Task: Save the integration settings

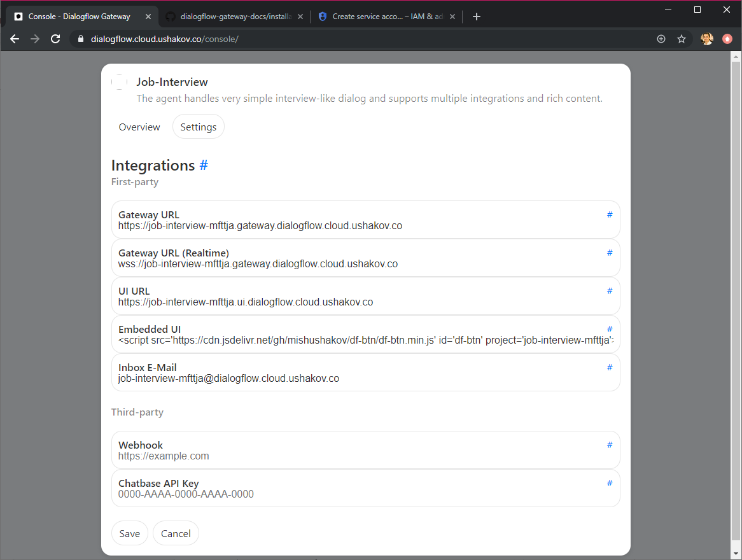Action: pos(130,533)
